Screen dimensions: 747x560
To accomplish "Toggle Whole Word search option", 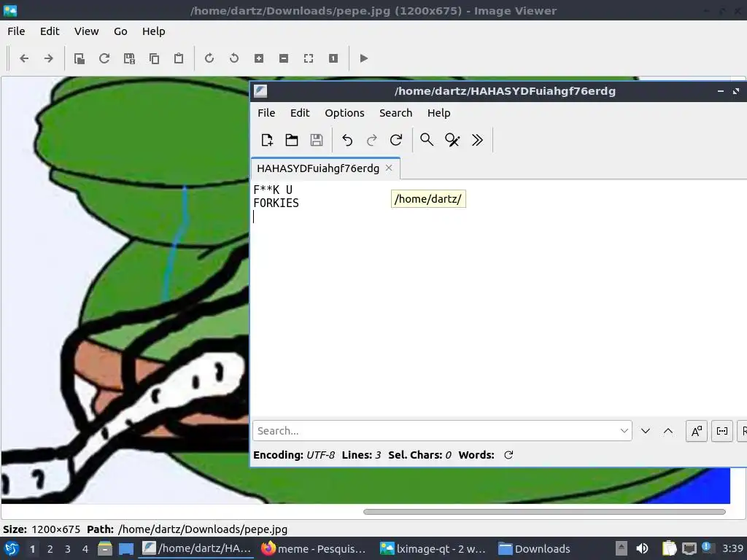I will (721, 432).
